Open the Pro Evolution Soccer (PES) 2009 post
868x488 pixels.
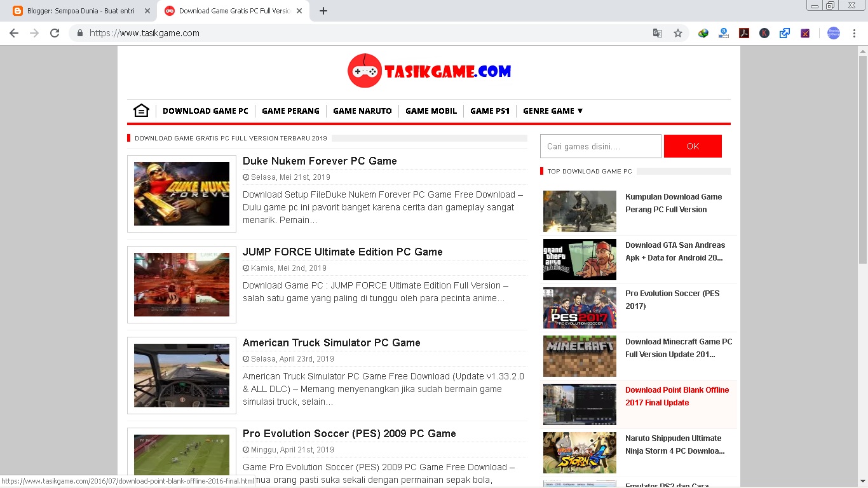pyautogui.click(x=349, y=433)
